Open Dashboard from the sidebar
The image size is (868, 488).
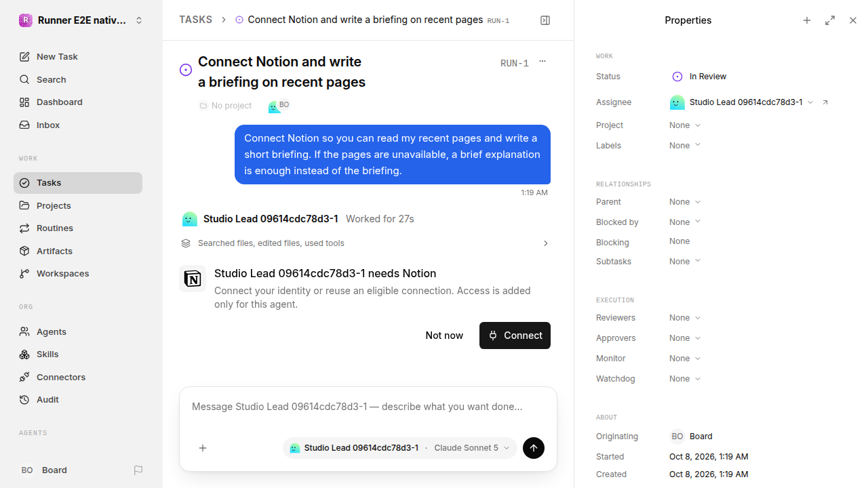(x=78, y=102)
